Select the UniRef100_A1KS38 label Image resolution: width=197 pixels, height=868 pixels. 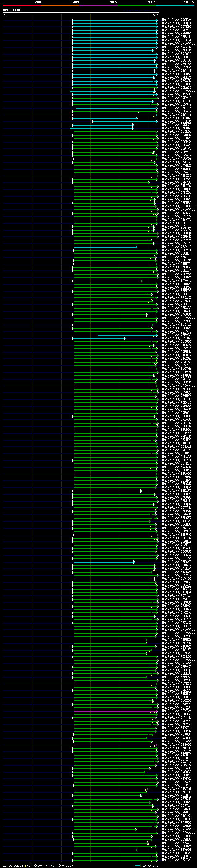point(176,457)
